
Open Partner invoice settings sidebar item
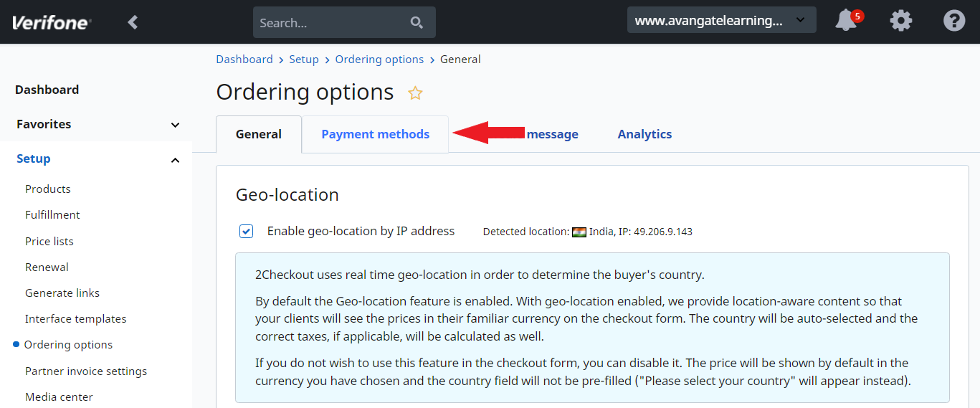click(86, 371)
